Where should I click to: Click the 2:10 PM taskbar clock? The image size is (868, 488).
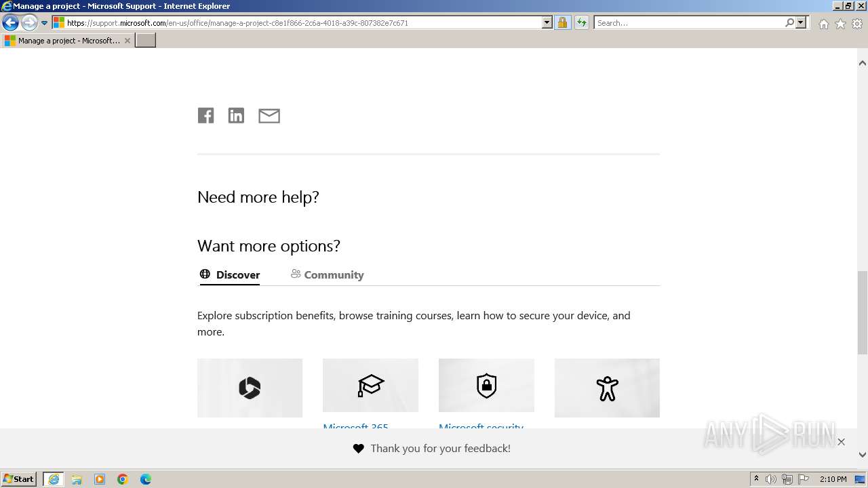pyautogui.click(x=833, y=479)
